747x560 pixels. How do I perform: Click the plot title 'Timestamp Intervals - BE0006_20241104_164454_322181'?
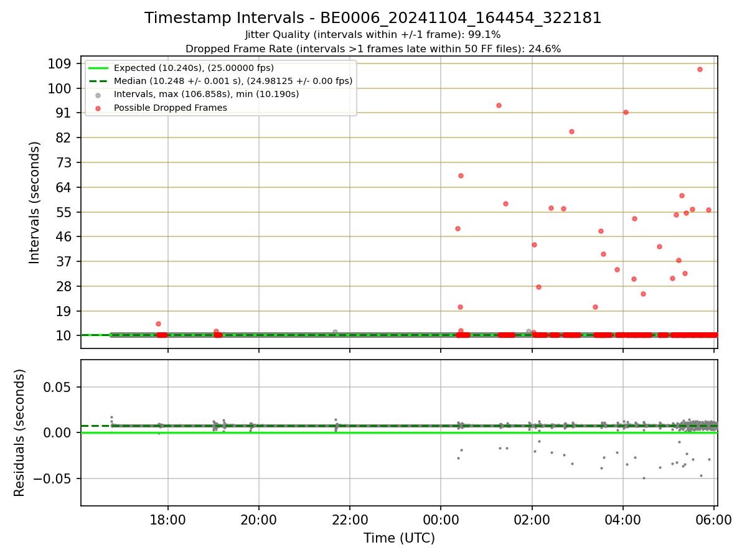(373, 18)
